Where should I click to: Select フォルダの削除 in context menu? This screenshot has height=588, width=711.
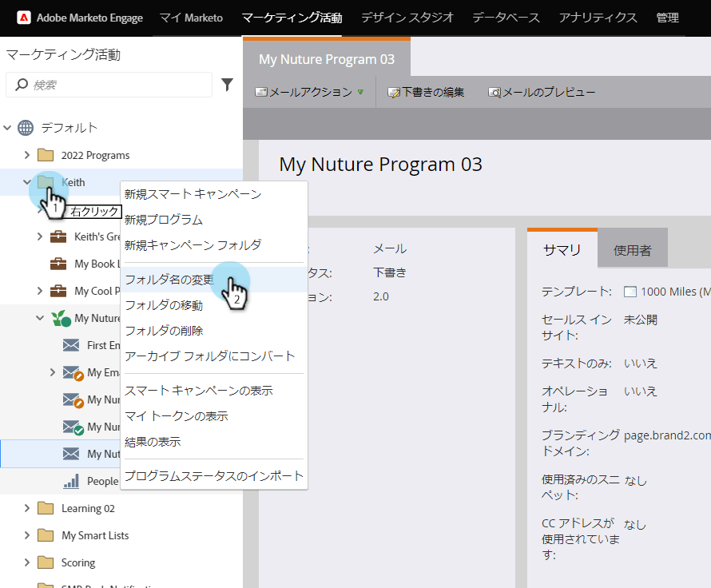point(214,331)
